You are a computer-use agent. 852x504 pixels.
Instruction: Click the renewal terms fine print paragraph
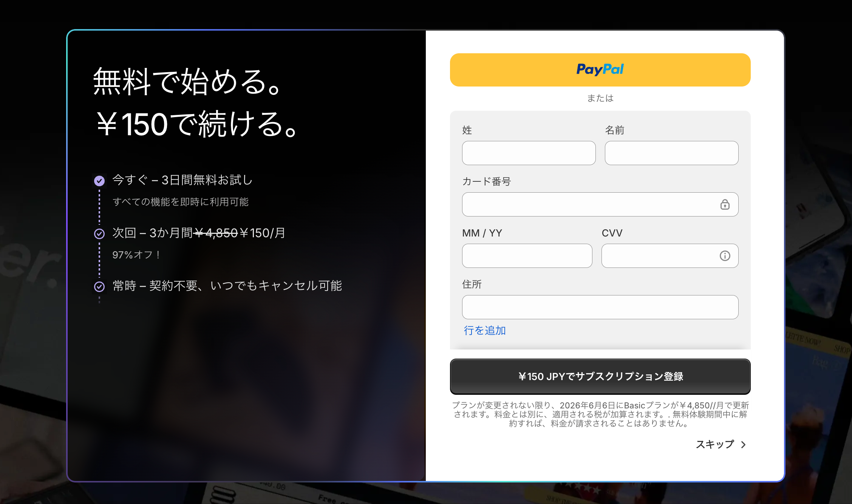(600, 414)
